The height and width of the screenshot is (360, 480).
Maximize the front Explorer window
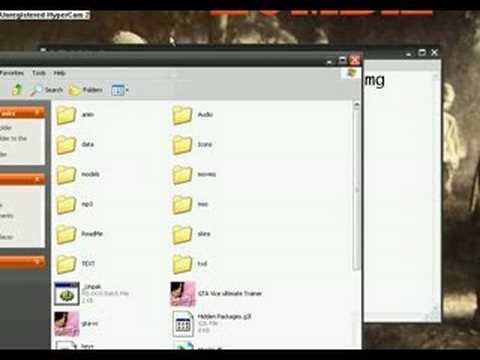(x=342, y=61)
